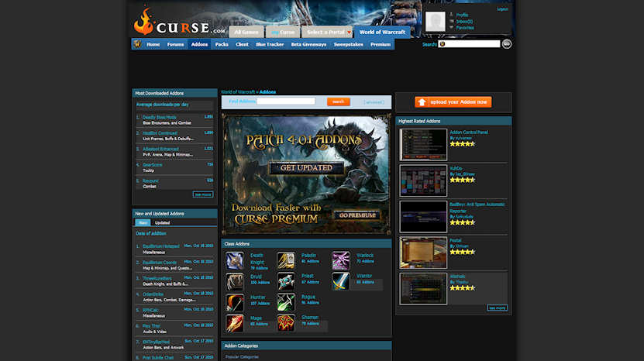This screenshot has width=644, height=361.
Task: Open the Profile link
Action: (462, 15)
